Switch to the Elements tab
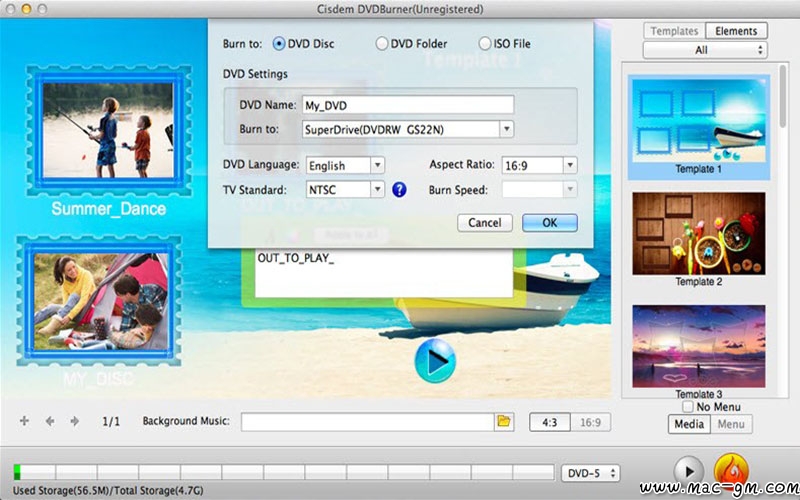The image size is (800, 500). [736, 31]
